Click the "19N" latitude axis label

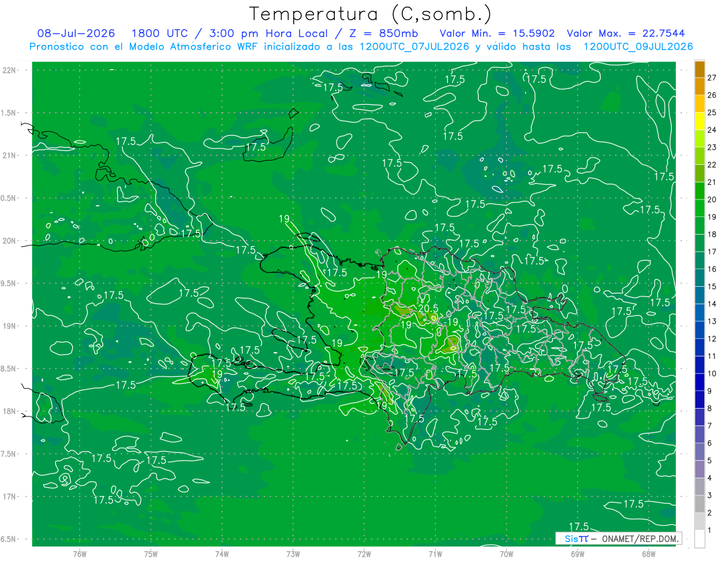pos(8,326)
